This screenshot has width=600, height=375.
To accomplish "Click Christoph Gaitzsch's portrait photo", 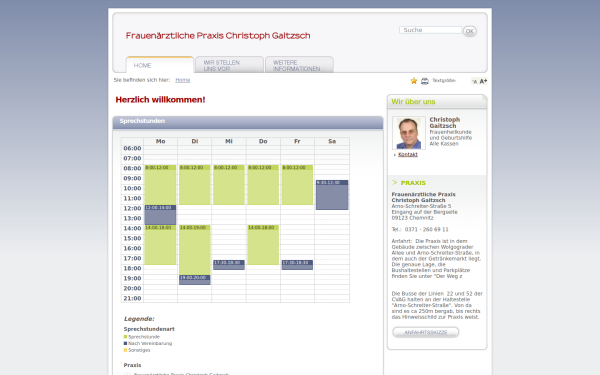I will point(409,133).
